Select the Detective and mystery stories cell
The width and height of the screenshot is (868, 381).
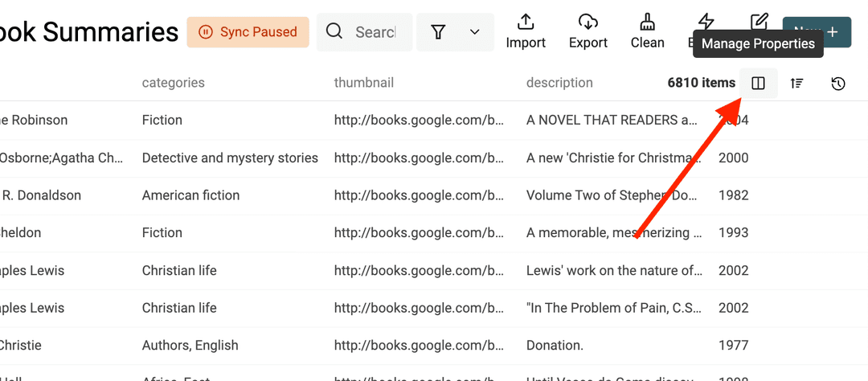point(230,158)
